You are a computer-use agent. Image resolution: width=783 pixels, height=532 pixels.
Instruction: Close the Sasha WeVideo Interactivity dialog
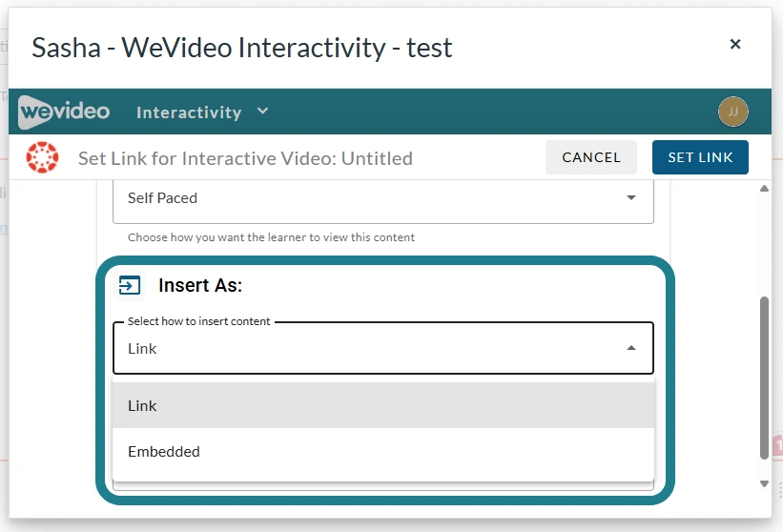coord(735,44)
